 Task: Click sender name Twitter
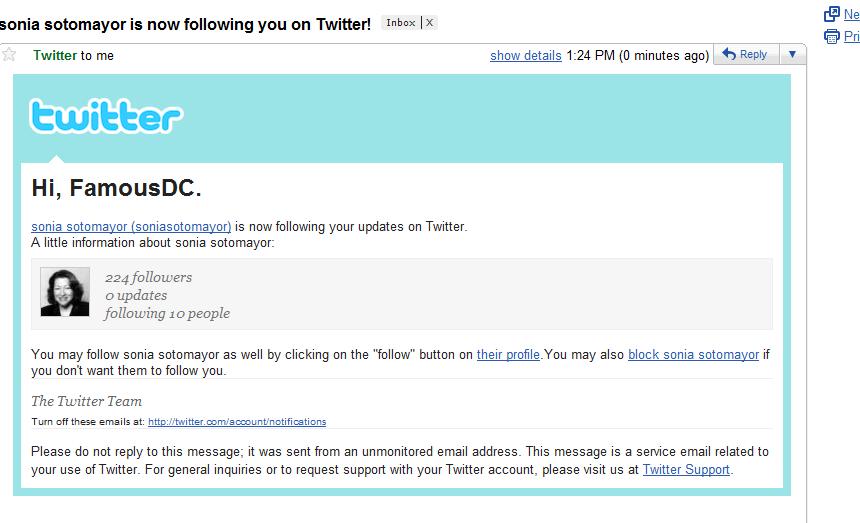click(x=55, y=55)
